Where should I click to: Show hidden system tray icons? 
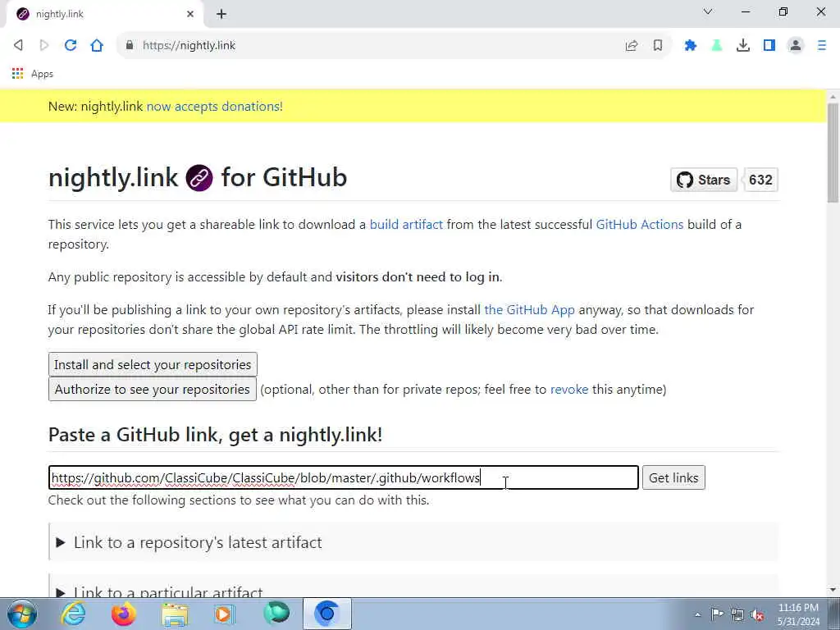(697, 614)
